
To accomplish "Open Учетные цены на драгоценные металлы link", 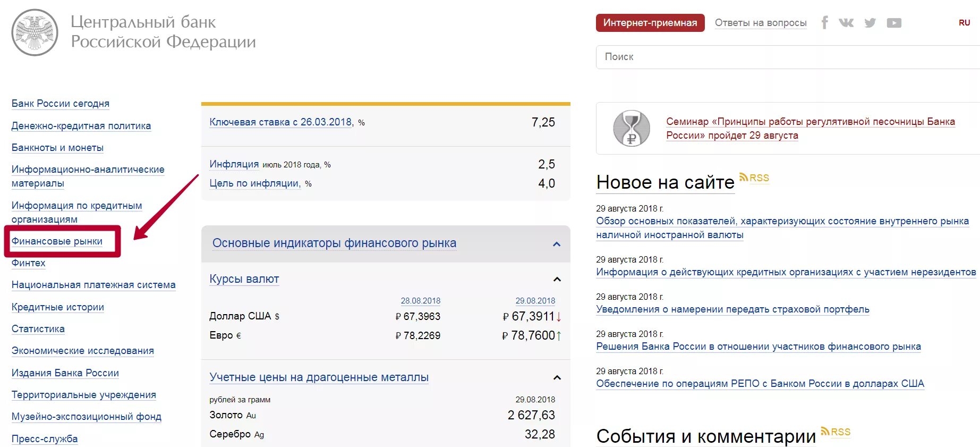I will pos(319,377).
